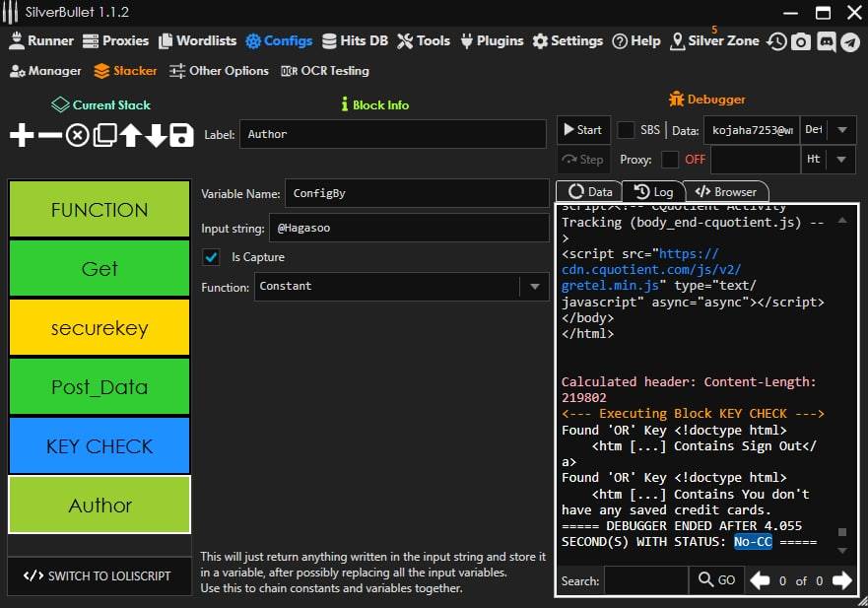
Task: Expand the Proxy type dropdown
Action: 842,160
